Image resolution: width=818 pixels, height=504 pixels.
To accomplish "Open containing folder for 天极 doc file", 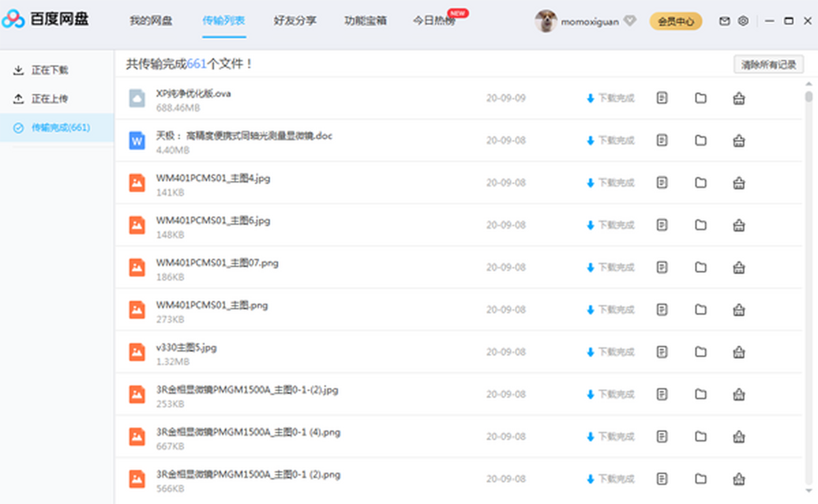I will tap(701, 140).
